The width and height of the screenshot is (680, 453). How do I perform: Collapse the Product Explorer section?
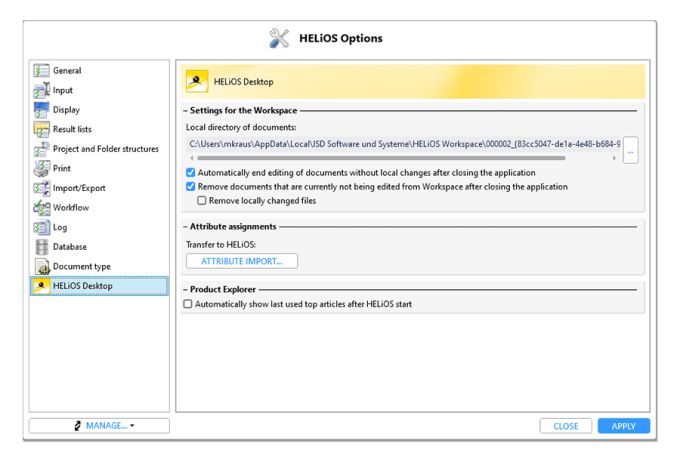pos(185,289)
